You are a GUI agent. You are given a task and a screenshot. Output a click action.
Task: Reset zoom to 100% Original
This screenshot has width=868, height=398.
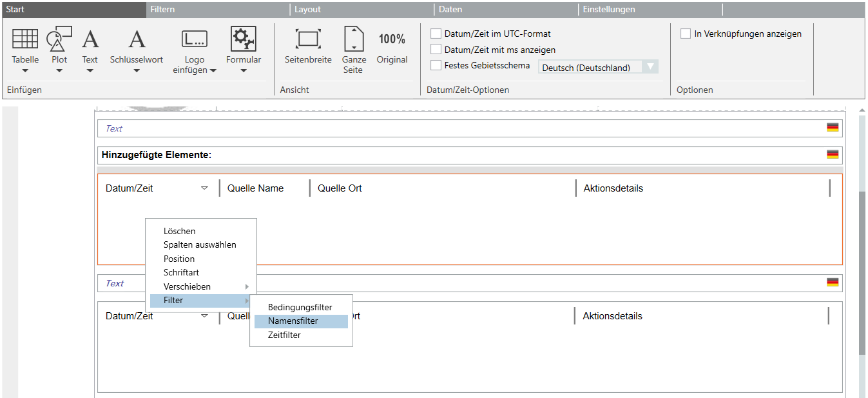[x=392, y=39]
